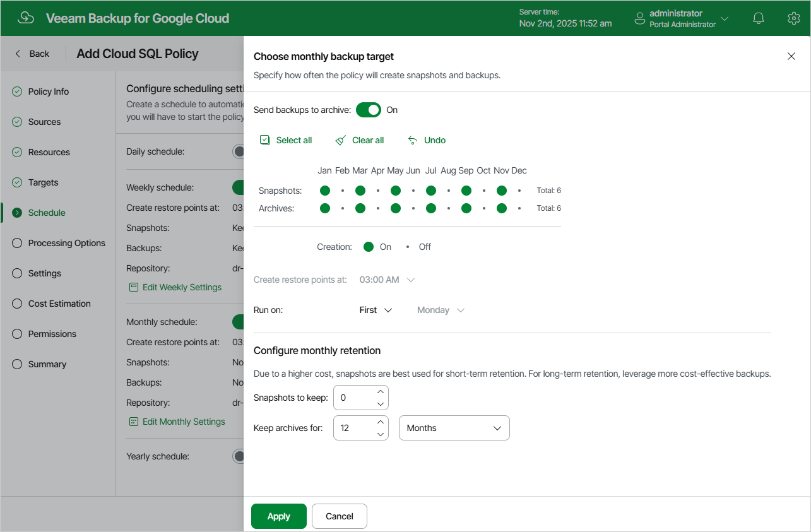
Task: Toggle the December Archives dot
Action: (x=519, y=208)
